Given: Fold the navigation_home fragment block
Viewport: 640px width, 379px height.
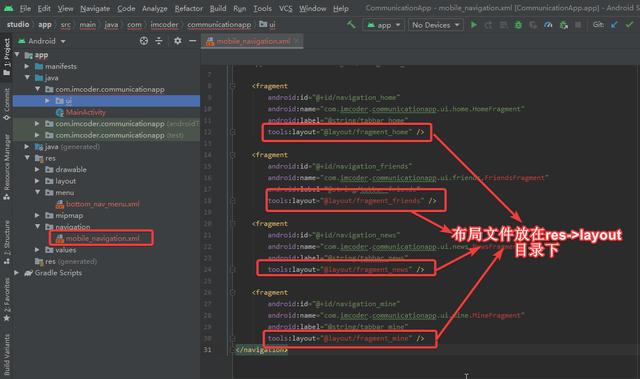Looking at the screenshot, I should pos(233,86).
